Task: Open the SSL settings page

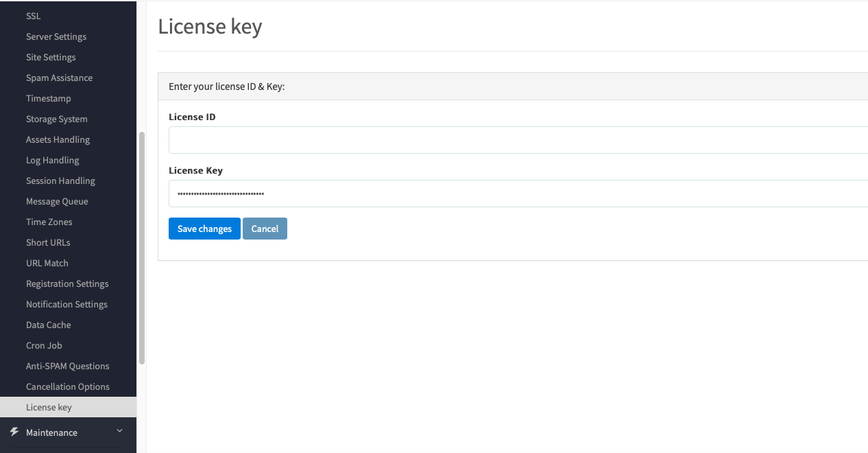Action: pos(34,16)
